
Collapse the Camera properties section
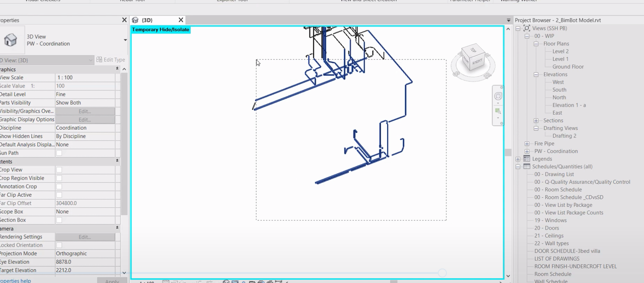(117, 228)
